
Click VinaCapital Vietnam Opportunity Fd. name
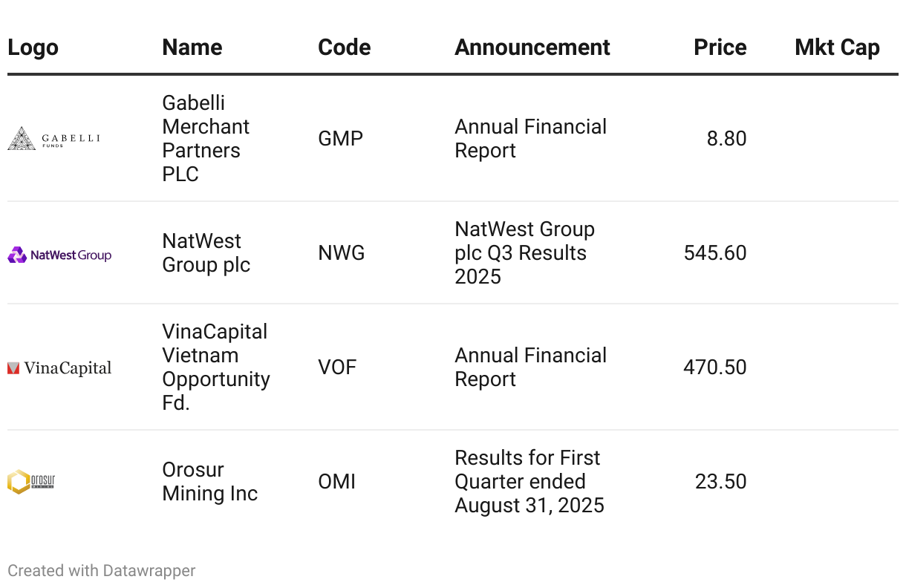click(x=215, y=367)
